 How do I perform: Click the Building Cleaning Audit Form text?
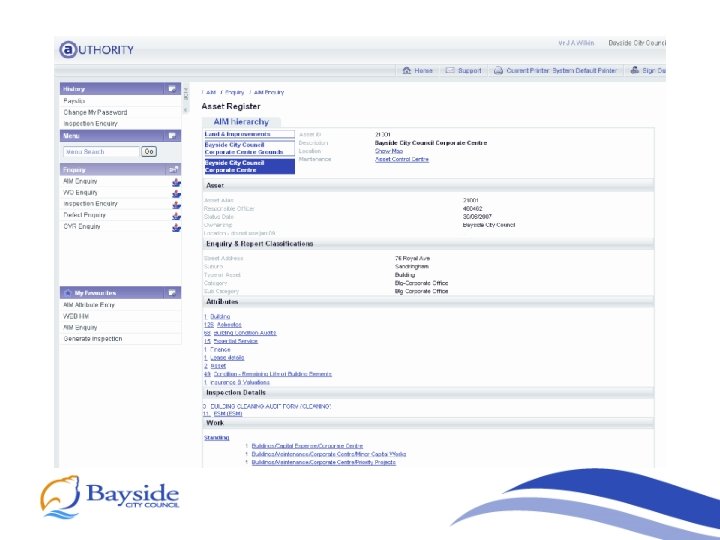(270, 406)
